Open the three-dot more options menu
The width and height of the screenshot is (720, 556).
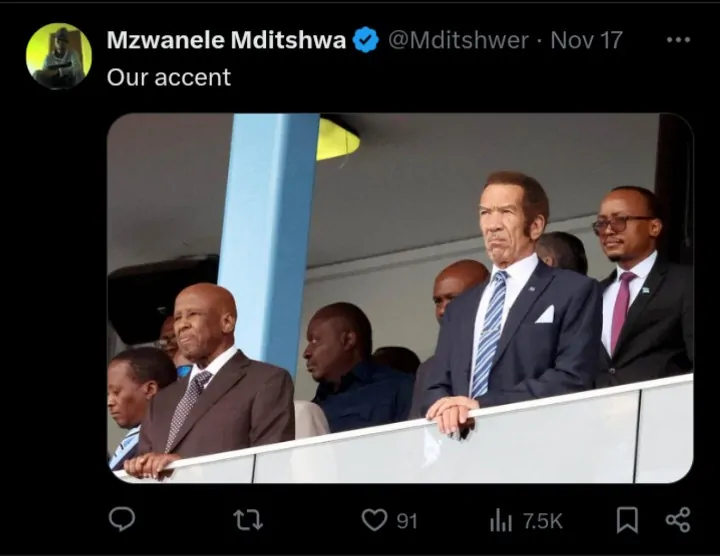click(x=678, y=40)
